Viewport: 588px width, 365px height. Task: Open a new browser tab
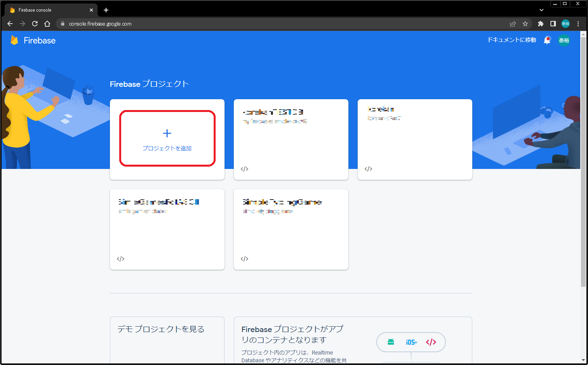point(106,10)
